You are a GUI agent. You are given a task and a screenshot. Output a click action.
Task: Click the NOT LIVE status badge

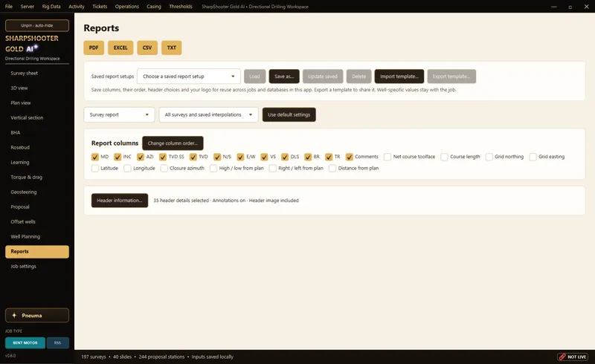[x=573, y=357]
